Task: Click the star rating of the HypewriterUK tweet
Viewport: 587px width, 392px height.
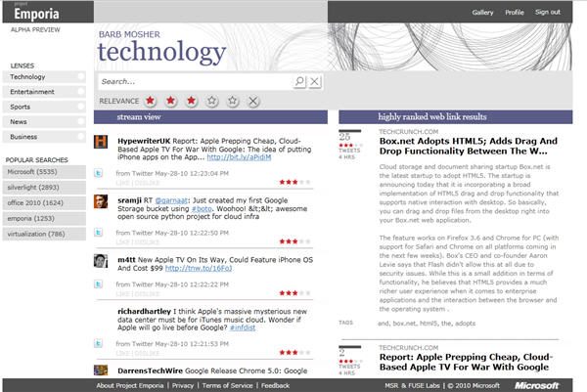Action: [295, 182]
